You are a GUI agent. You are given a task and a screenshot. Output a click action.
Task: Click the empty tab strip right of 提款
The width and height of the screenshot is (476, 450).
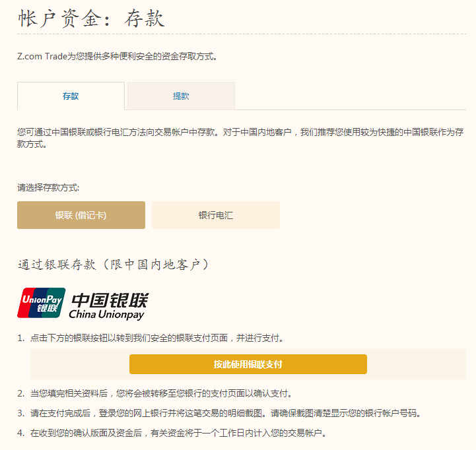point(350,96)
